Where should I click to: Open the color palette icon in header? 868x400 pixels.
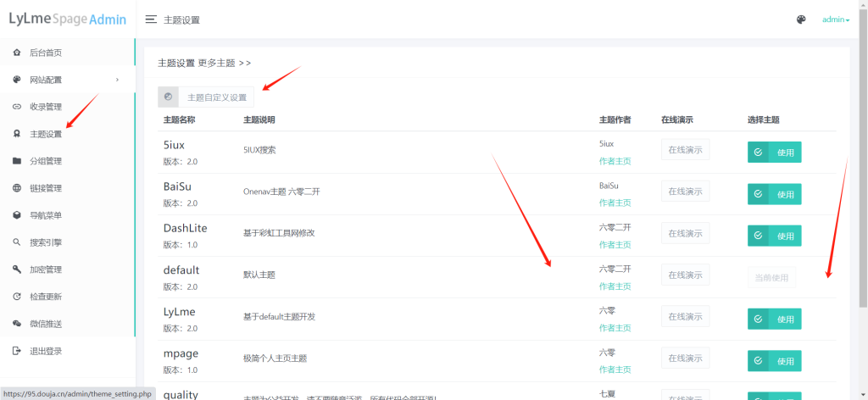tap(801, 20)
